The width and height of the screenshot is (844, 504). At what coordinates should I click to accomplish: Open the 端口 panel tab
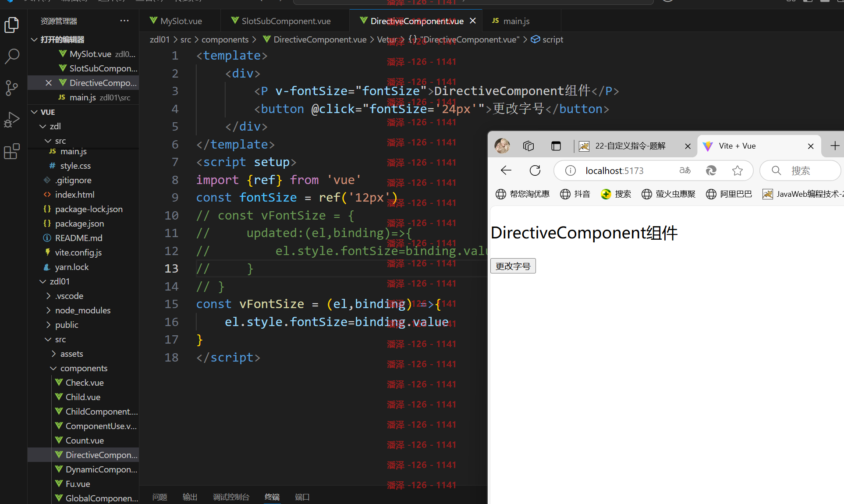pyautogui.click(x=302, y=497)
